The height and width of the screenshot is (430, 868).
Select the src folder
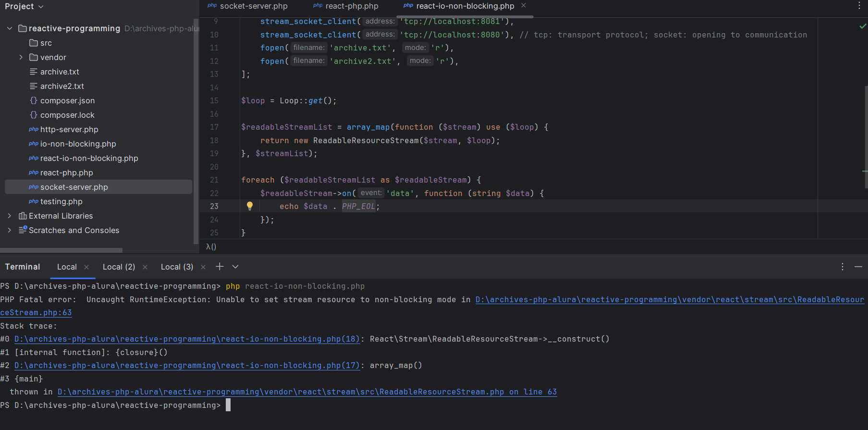point(46,43)
